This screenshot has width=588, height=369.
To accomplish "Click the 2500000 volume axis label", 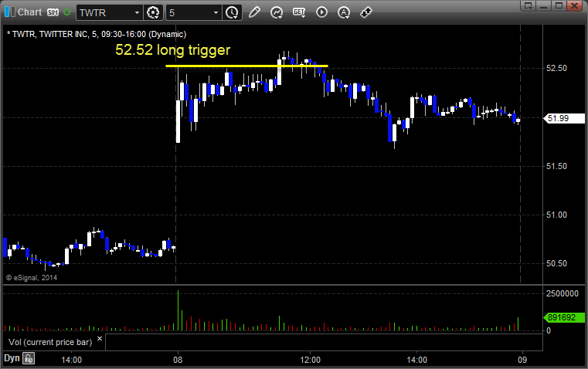I will point(563,293).
